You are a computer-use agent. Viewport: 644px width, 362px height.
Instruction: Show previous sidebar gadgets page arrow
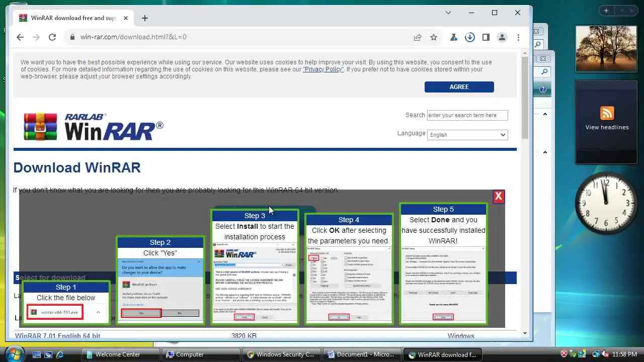click(621, 11)
